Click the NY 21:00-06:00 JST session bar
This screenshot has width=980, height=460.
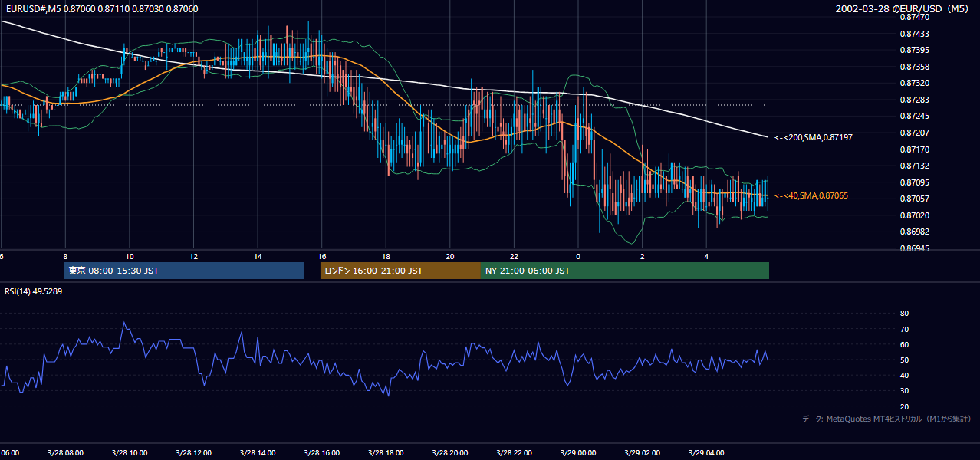coord(625,271)
